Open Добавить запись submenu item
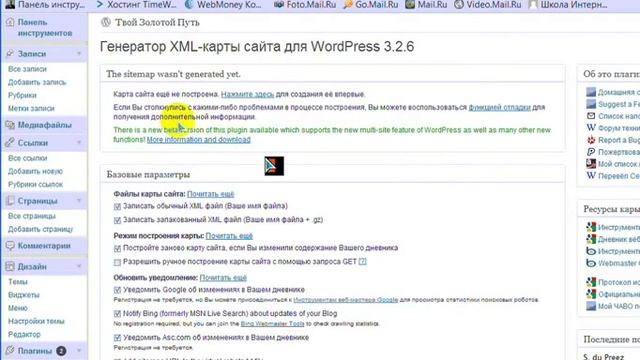The height and width of the screenshot is (360, 640). pyautogui.click(x=37, y=82)
